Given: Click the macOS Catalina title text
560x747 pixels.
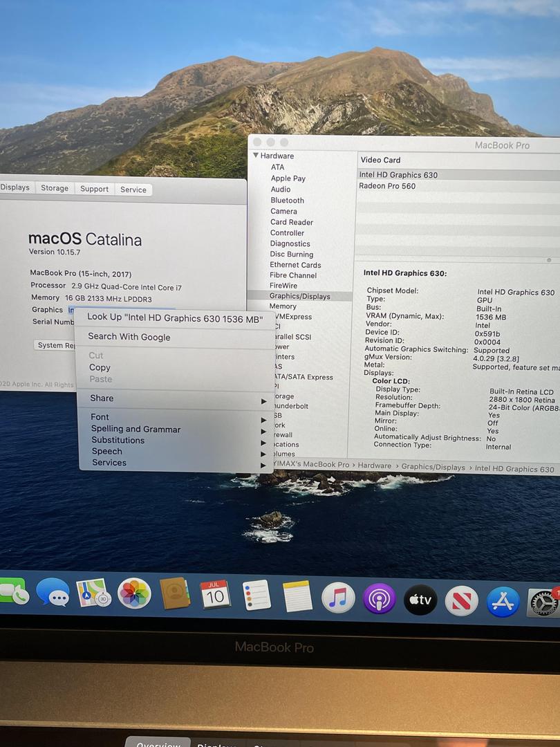Looking at the screenshot, I should (85, 239).
